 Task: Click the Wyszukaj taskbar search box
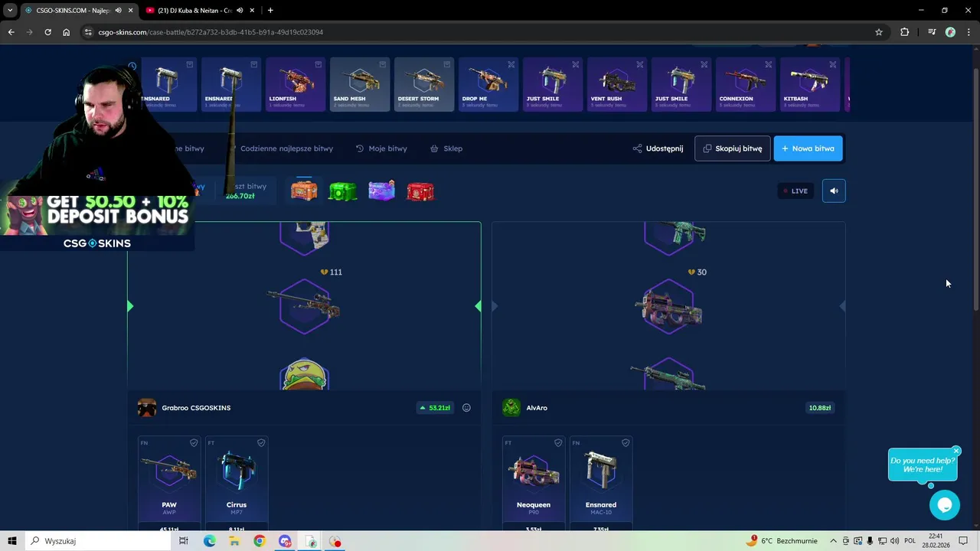(100, 541)
